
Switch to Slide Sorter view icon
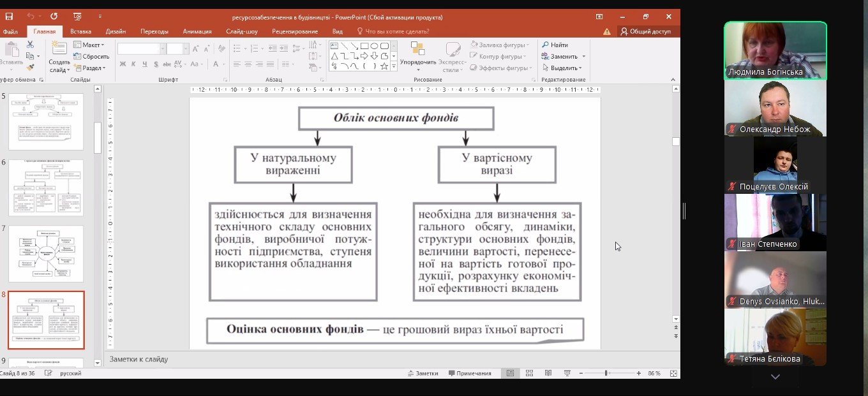(529, 373)
